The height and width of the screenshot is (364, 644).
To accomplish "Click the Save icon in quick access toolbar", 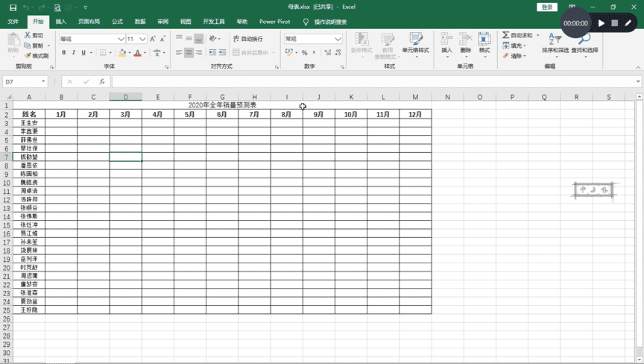I will coord(13,7).
